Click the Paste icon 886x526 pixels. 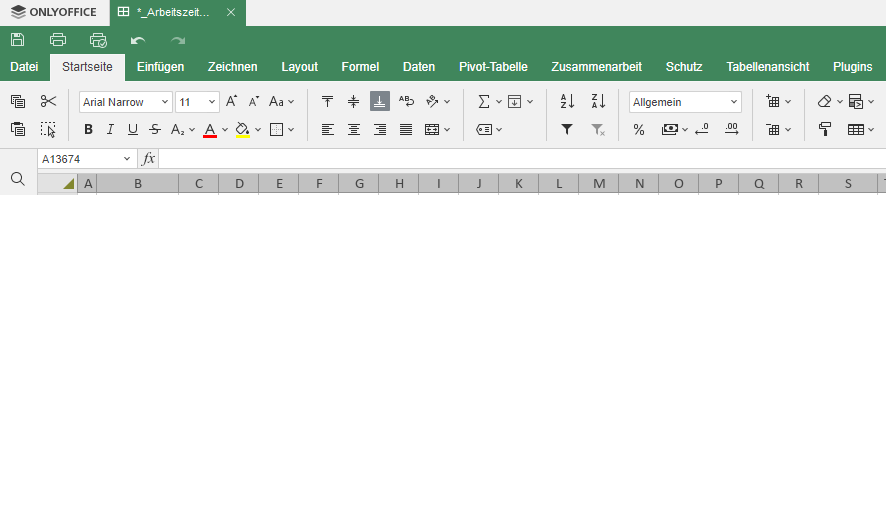click(x=18, y=129)
